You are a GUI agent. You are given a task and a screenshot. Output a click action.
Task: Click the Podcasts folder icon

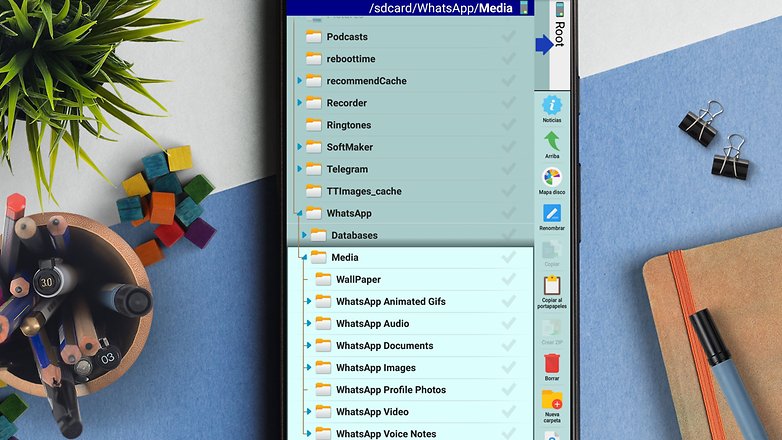(x=313, y=36)
